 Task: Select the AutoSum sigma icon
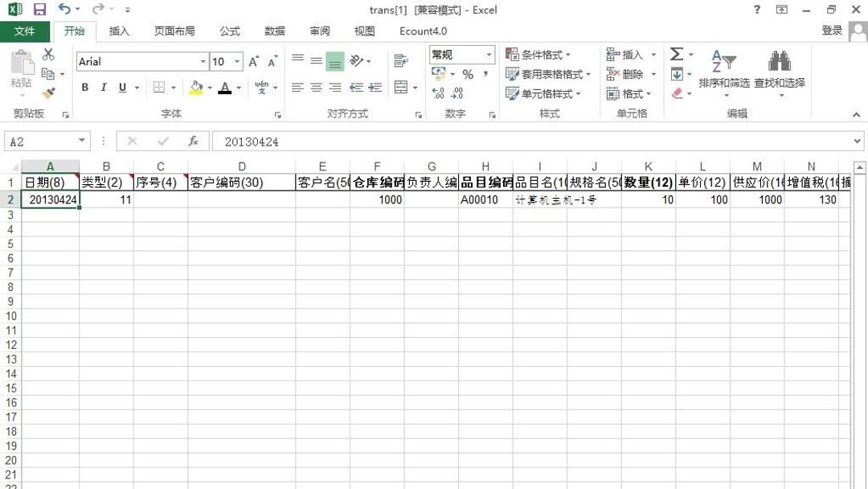tap(678, 55)
